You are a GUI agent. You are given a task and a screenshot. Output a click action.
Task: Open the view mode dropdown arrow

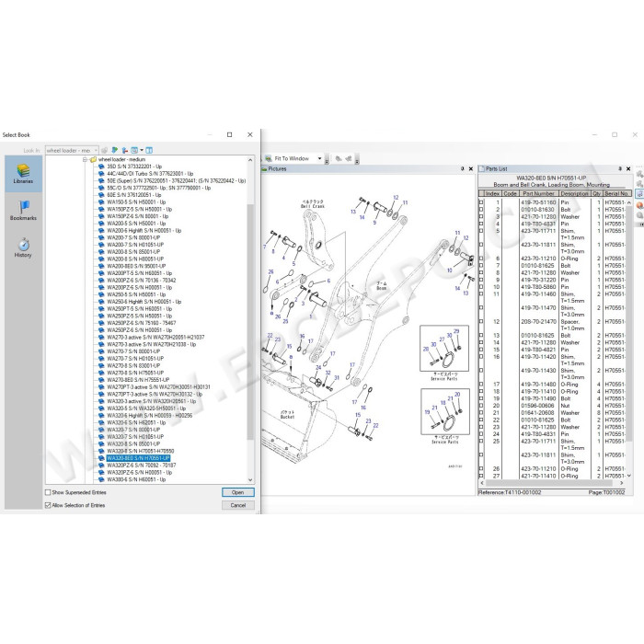pyautogui.click(x=142, y=150)
